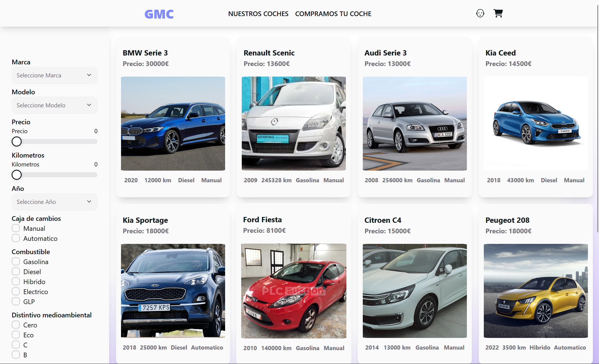
Task: Click the GMC logo
Action: [159, 14]
